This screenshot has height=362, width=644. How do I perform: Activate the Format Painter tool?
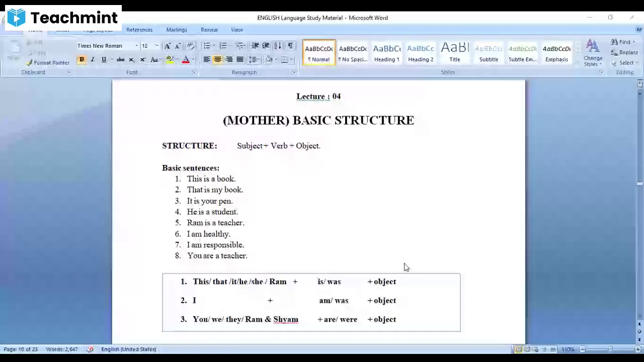tap(50, 62)
